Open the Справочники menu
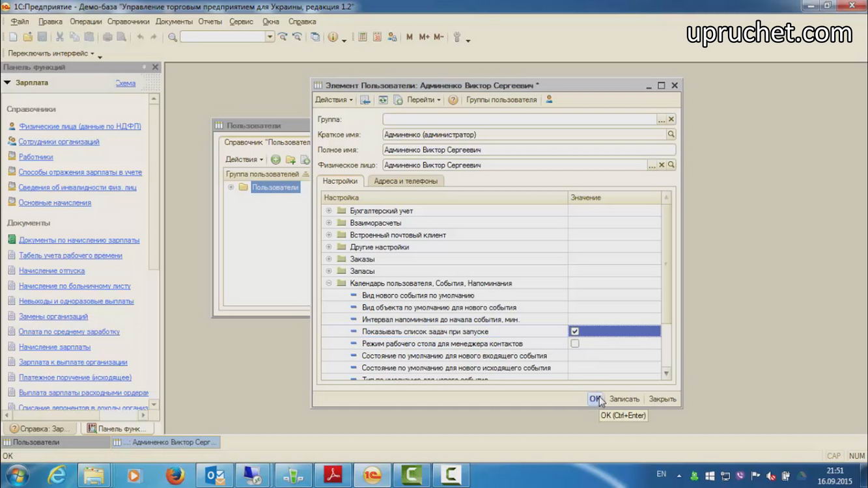868x488 pixels. click(128, 21)
